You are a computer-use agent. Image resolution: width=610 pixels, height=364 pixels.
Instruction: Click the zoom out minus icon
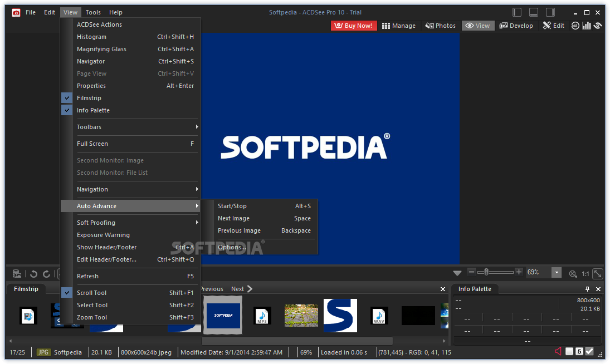(x=471, y=272)
